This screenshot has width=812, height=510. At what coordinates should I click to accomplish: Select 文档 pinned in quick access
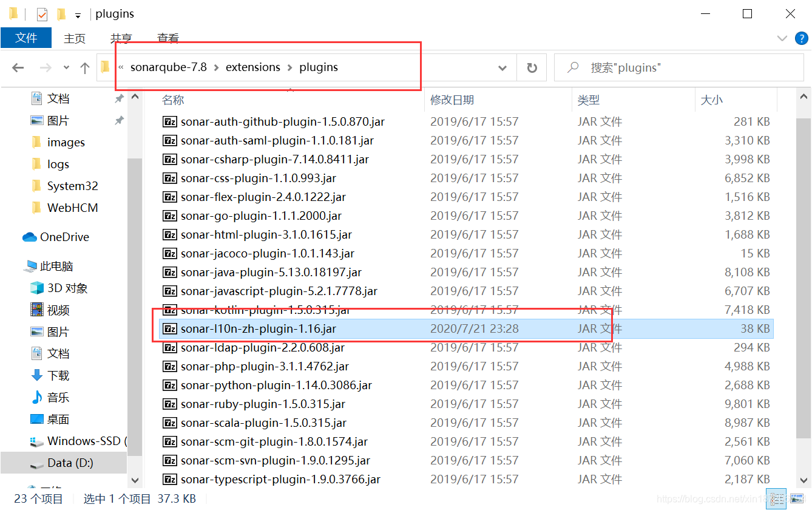click(58, 98)
